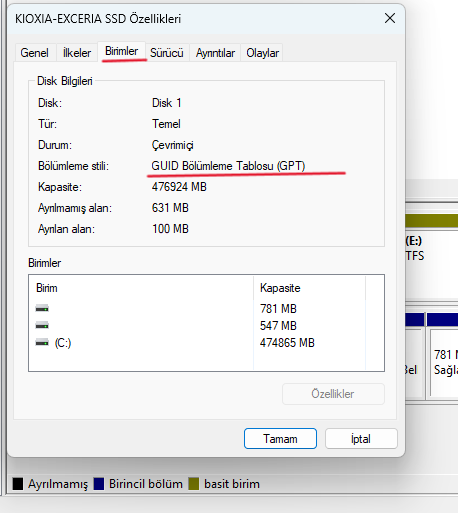458x513 pixels.
Task: Click the Temel disk type value
Action: click(166, 124)
